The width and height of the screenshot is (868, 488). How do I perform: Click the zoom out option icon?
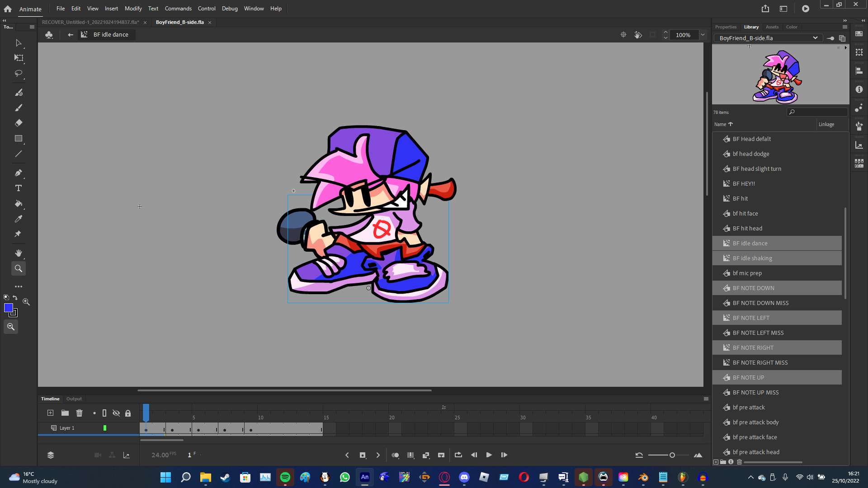(11, 327)
